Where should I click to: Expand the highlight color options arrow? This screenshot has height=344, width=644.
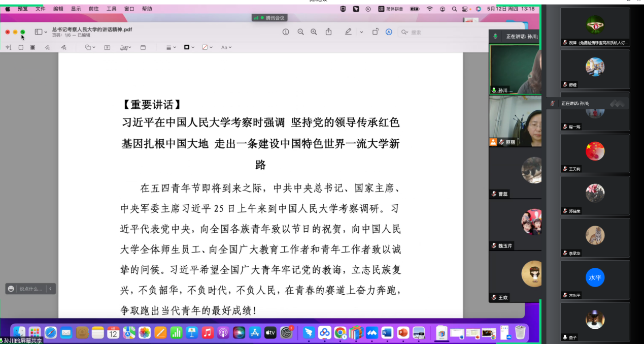click(361, 32)
